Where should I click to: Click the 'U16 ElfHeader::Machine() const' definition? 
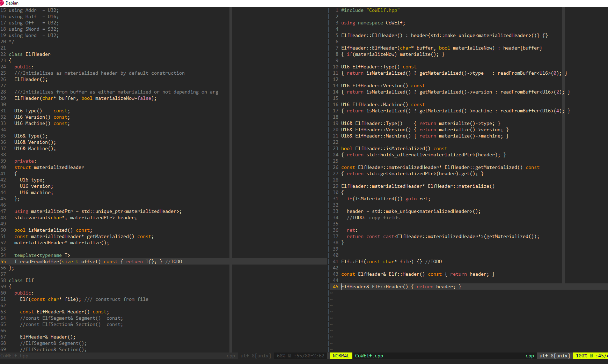point(383,104)
